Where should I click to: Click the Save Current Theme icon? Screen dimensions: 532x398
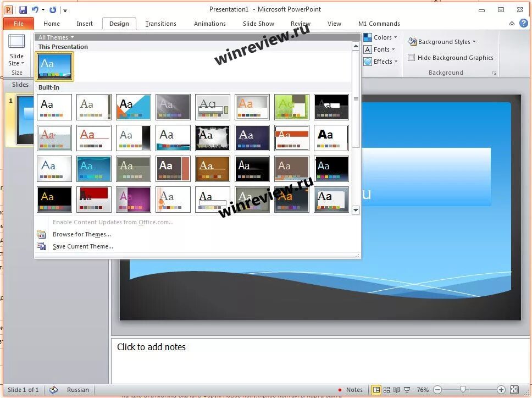(x=41, y=246)
